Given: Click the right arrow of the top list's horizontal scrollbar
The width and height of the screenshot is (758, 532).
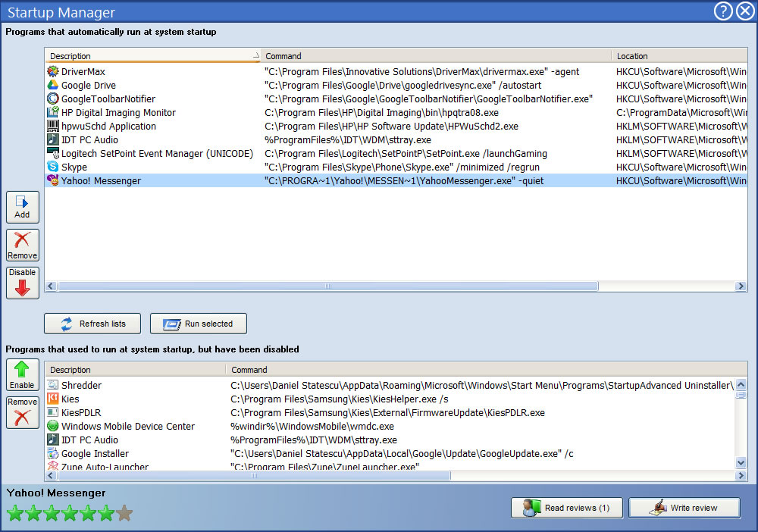Looking at the screenshot, I should [741, 286].
